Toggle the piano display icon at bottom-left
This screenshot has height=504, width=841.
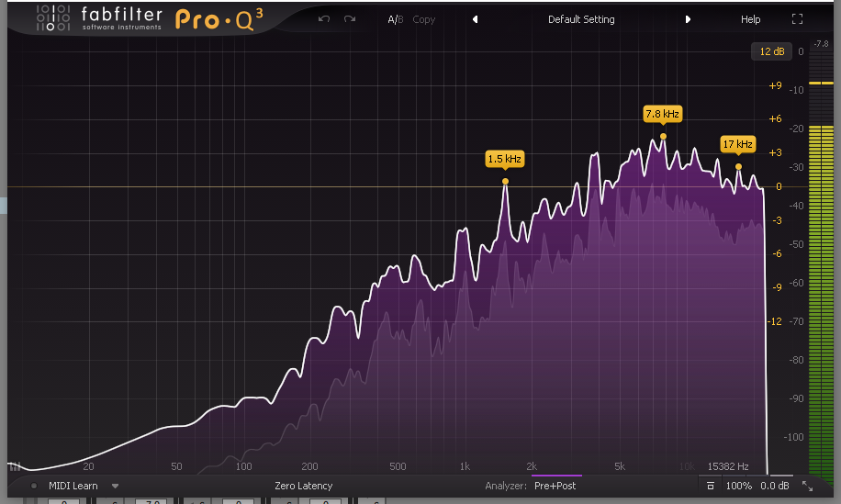15,466
